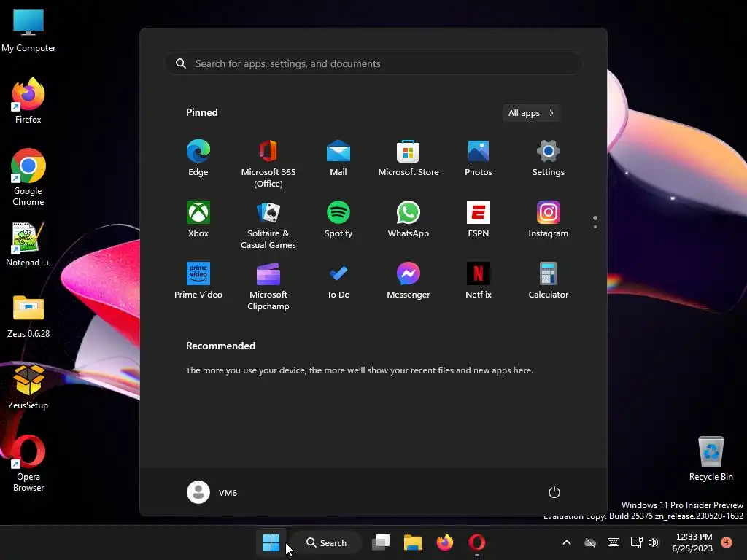Open the clock showing 12:33 PM

[x=693, y=542]
